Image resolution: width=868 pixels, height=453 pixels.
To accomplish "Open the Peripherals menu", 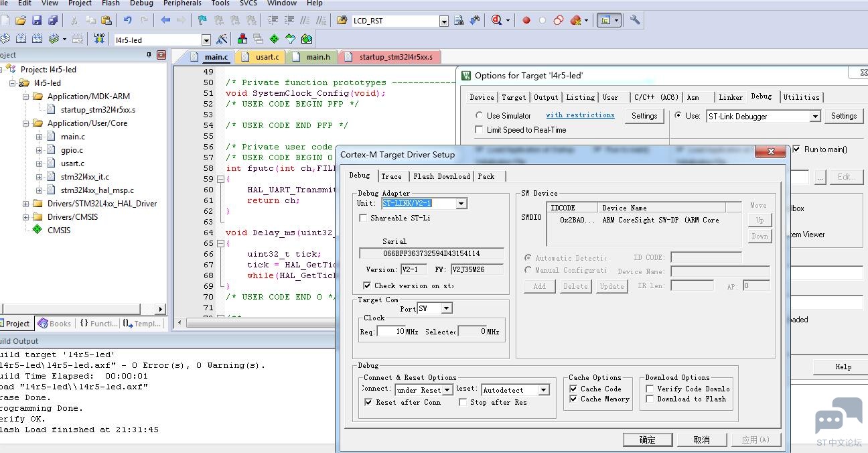I will (182, 3).
